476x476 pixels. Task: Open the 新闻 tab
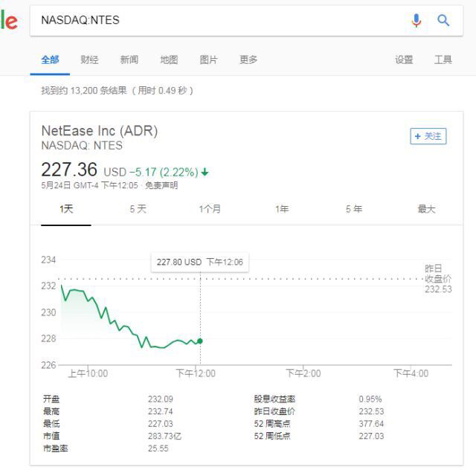coord(129,59)
